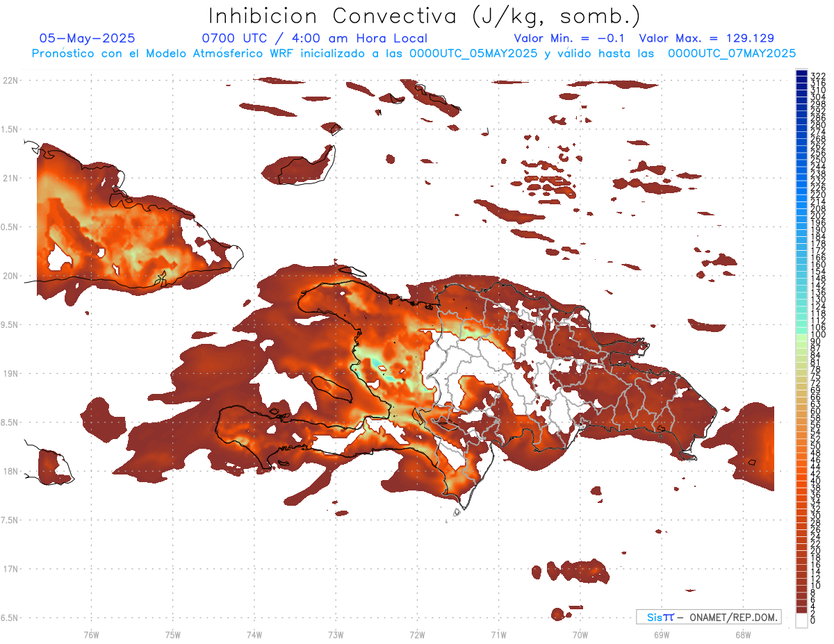Click the "74W" longitude label

coord(254,634)
